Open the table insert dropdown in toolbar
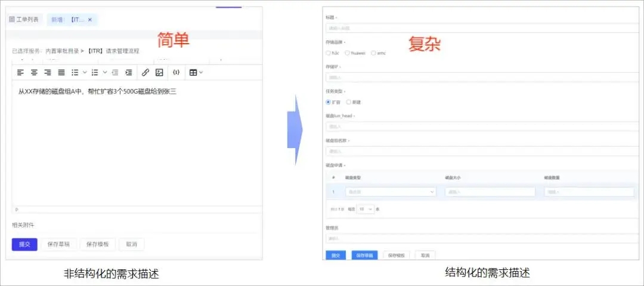 (196, 72)
